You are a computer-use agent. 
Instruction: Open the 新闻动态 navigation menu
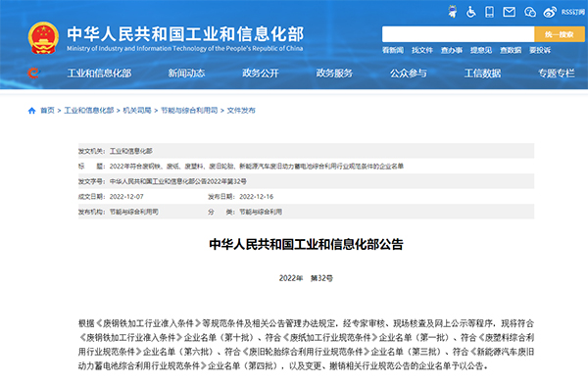tap(186, 73)
